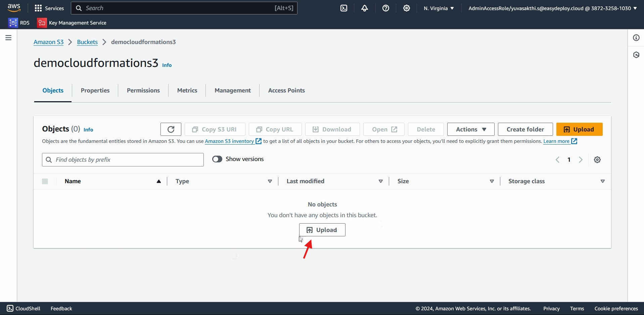Screen dimensions: 644x315
Task: Click the orange Upload button
Action: tap(579, 129)
